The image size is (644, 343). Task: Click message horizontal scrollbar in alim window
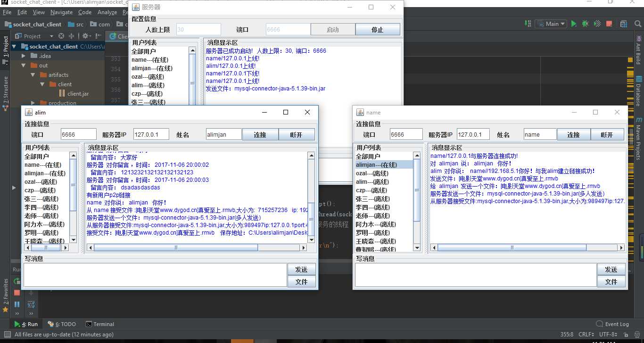click(x=197, y=247)
